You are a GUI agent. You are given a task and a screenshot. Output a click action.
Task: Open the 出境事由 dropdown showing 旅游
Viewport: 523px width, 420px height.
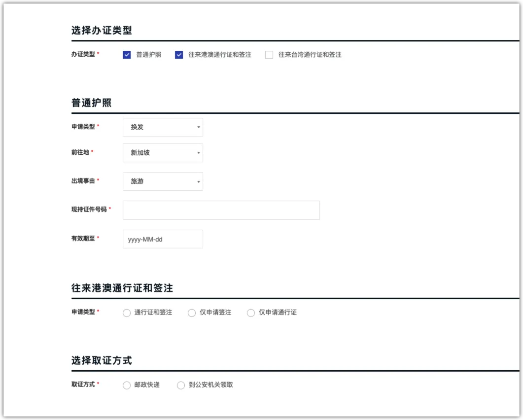pyautogui.click(x=163, y=181)
